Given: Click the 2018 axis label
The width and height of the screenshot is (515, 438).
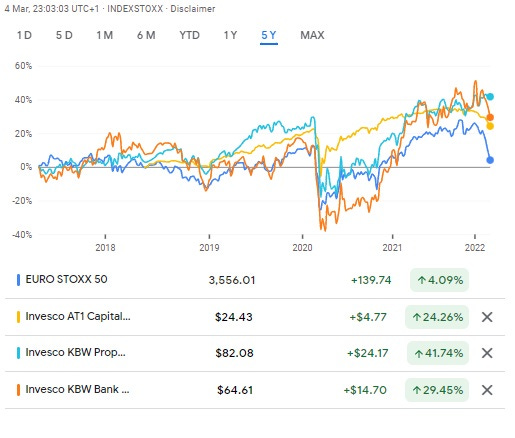Looking at the screenshot, I should pos(105,248).
